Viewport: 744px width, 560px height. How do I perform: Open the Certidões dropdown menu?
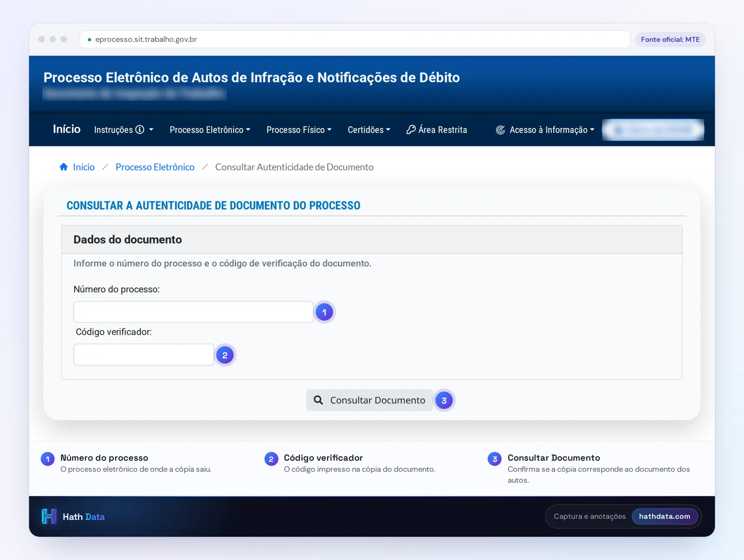point(369,130)
